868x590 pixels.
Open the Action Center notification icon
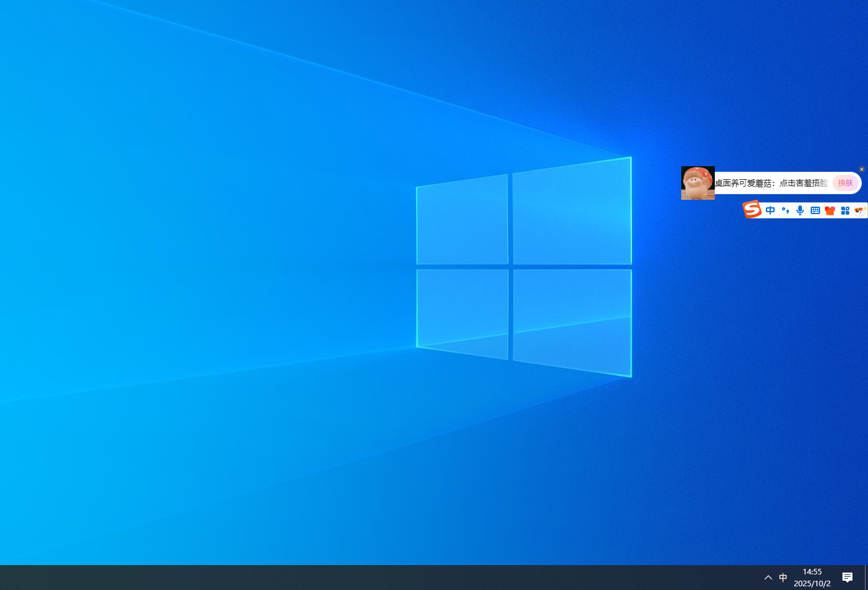point(847,577)
